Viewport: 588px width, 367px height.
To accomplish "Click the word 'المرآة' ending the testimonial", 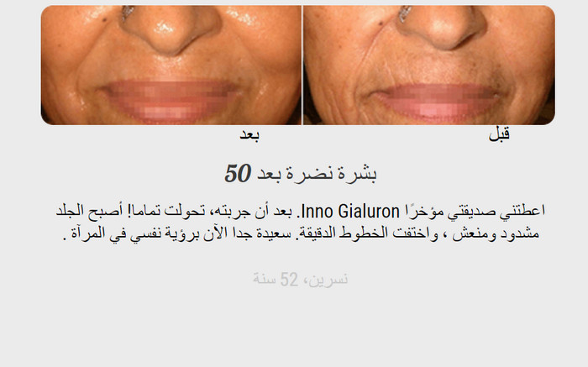I will [87, 233].
